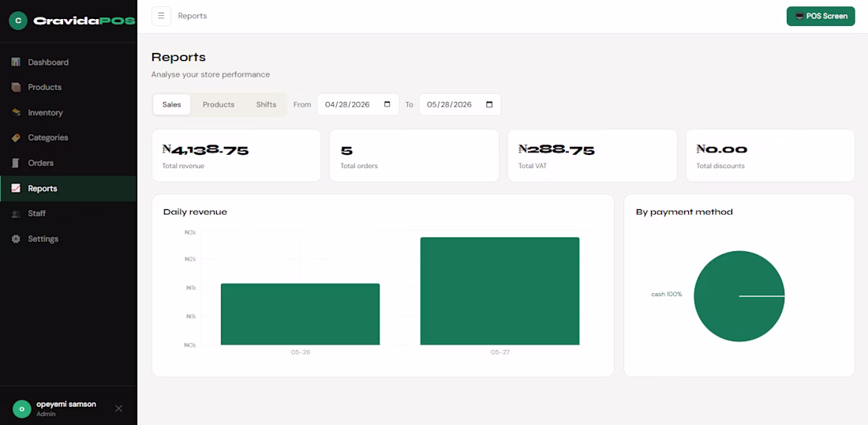Click the From date field 04/28/2026
Image resolution: width=868 pixels, height=425 pixels.
(357, 104)
